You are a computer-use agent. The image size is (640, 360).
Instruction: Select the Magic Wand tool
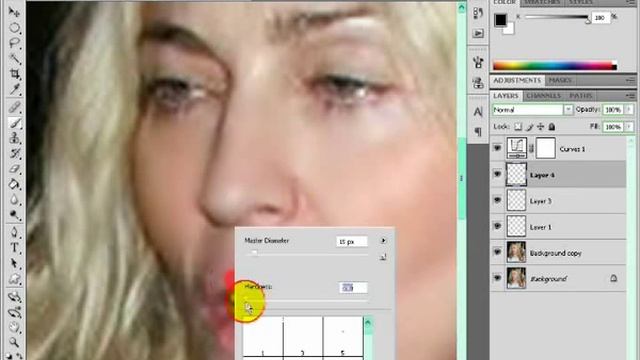point(14,59)
